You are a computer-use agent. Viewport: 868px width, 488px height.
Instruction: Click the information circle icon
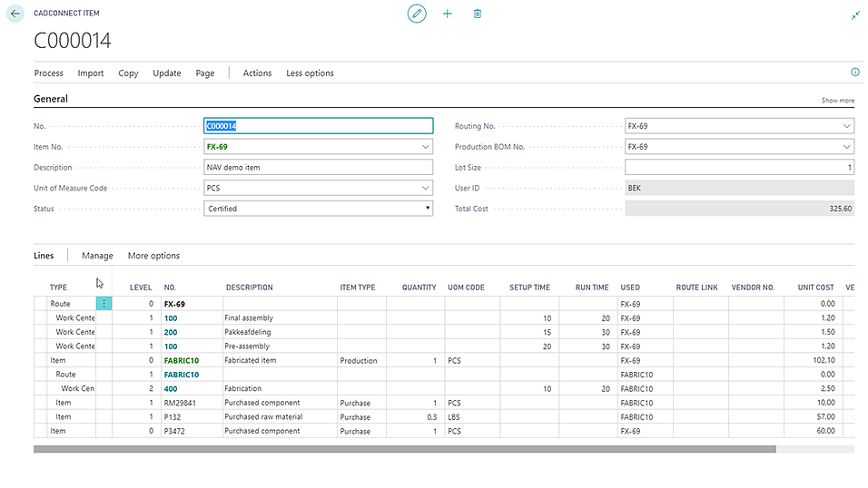click(854, 73)
